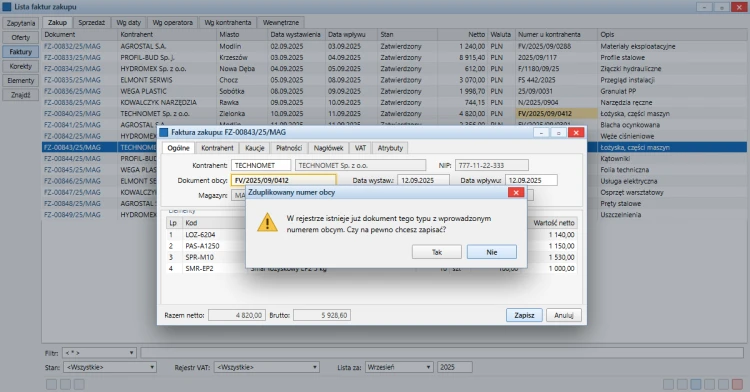Viewport: 750px width, 392px height.
Task: Expand the Stan dropdown
Action: [x=110, y=367]
